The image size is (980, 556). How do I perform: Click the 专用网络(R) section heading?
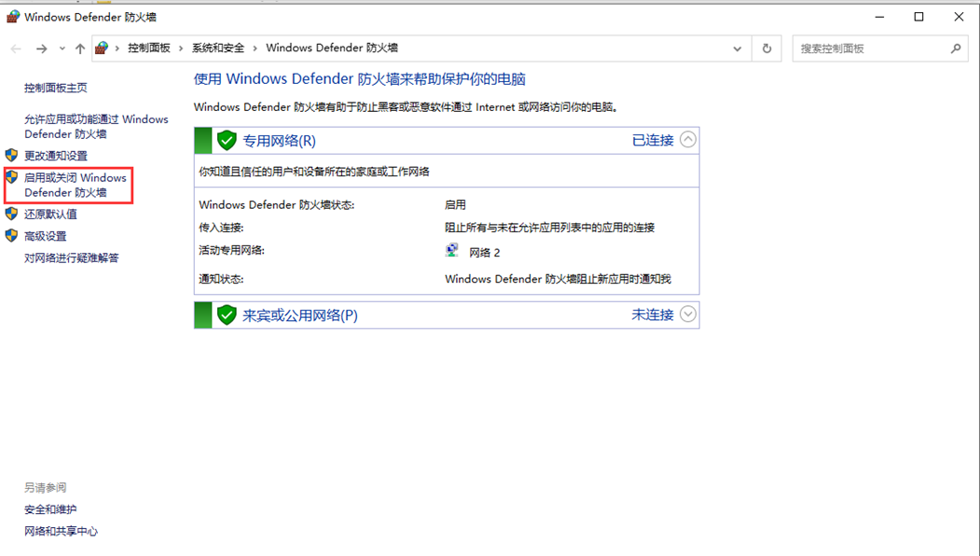click(x=279, y=141)
